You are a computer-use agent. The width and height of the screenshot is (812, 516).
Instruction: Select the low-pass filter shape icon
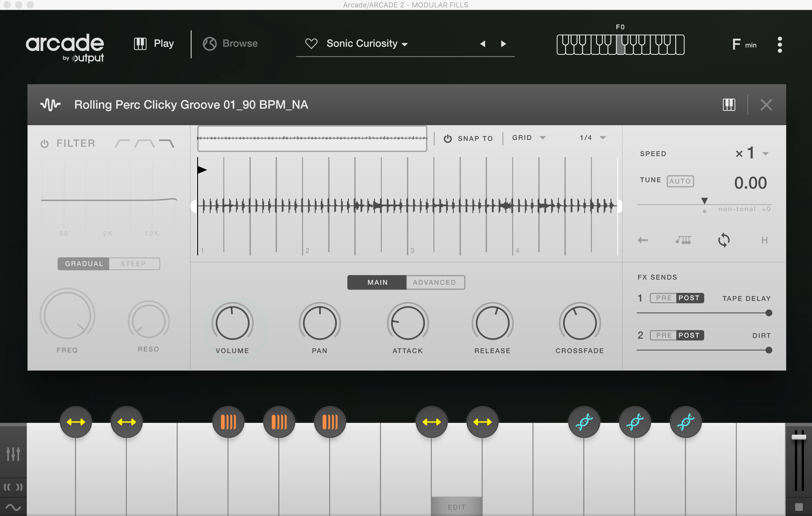[x=167, y=143]
